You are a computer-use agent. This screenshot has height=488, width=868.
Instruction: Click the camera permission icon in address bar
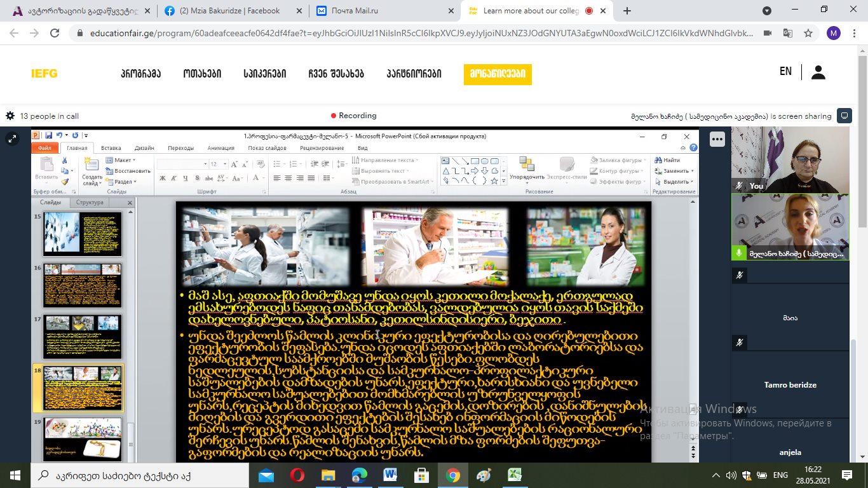(768, 33)
